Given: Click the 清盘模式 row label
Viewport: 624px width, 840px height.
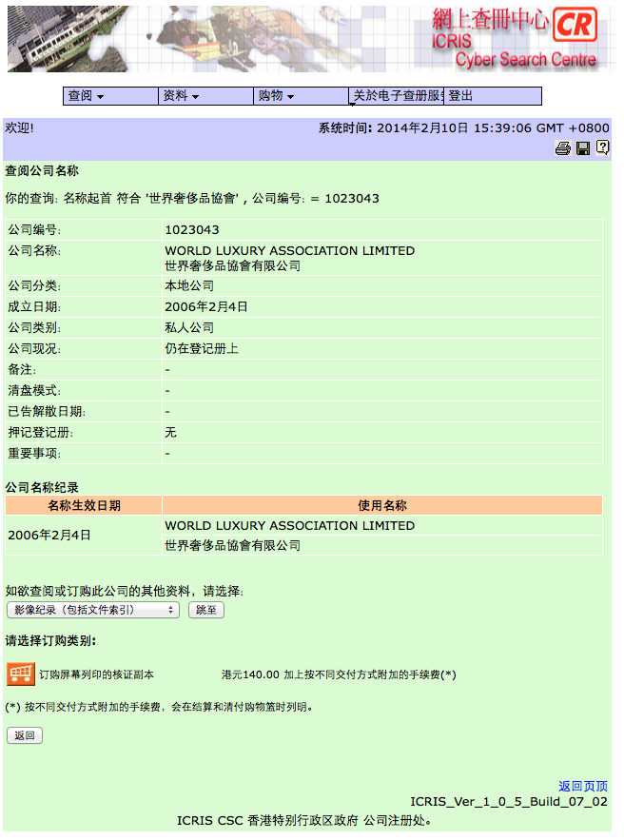Looking at the screenshot, I should [34, 391].
